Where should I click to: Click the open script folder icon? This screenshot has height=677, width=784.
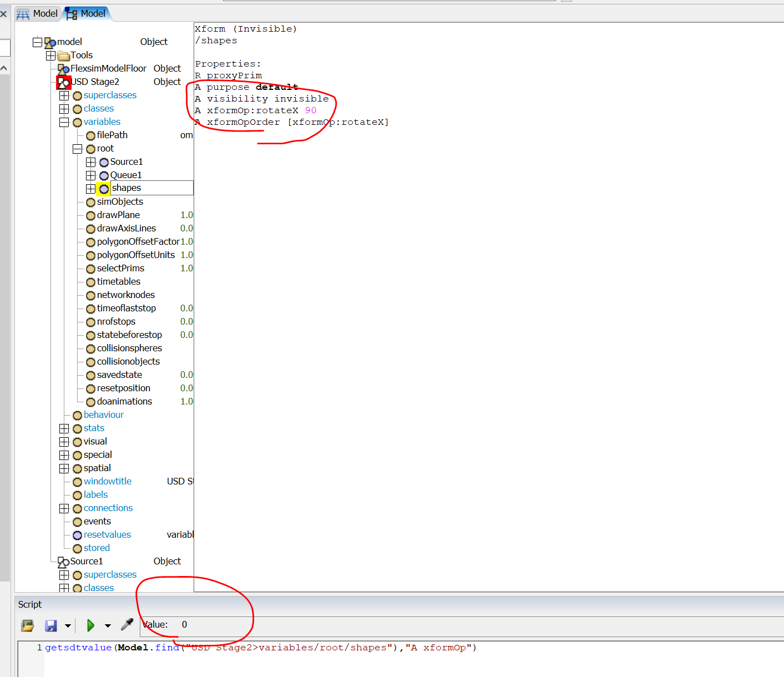27,625
